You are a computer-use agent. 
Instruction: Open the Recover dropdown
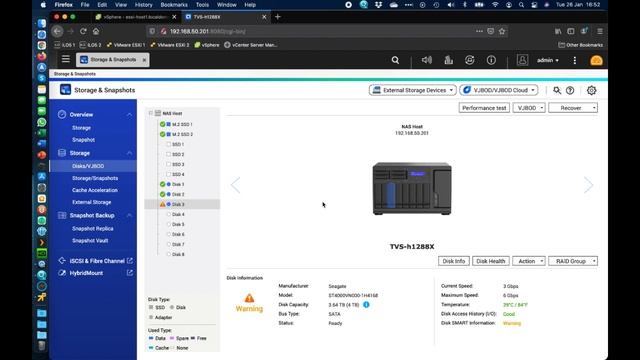tap(573, 108)
